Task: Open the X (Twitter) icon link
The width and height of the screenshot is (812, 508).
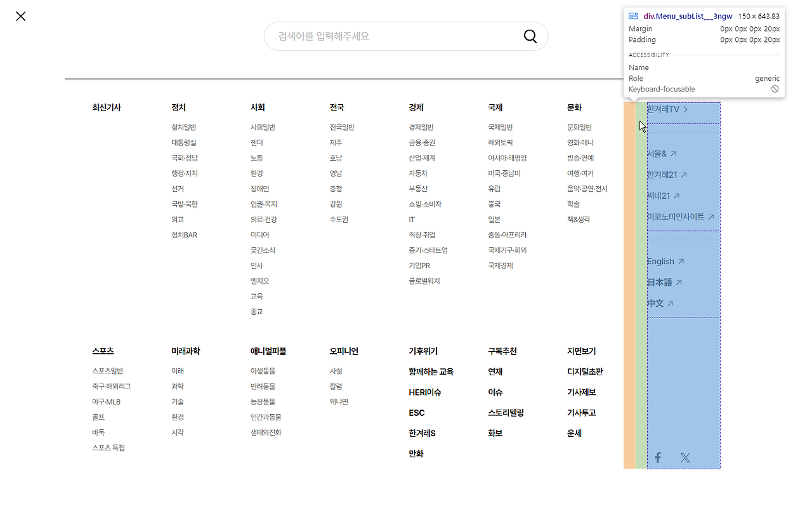Action: (685, 457)
